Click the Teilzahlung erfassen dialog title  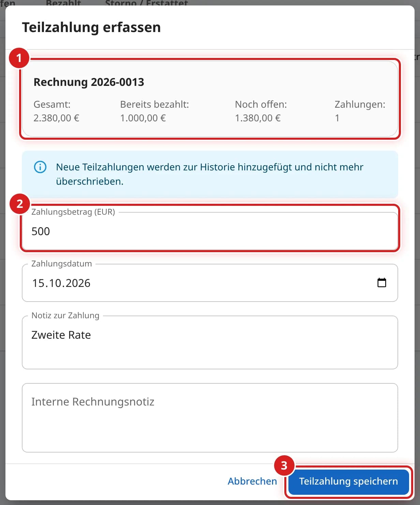click(x=91, y=27)
